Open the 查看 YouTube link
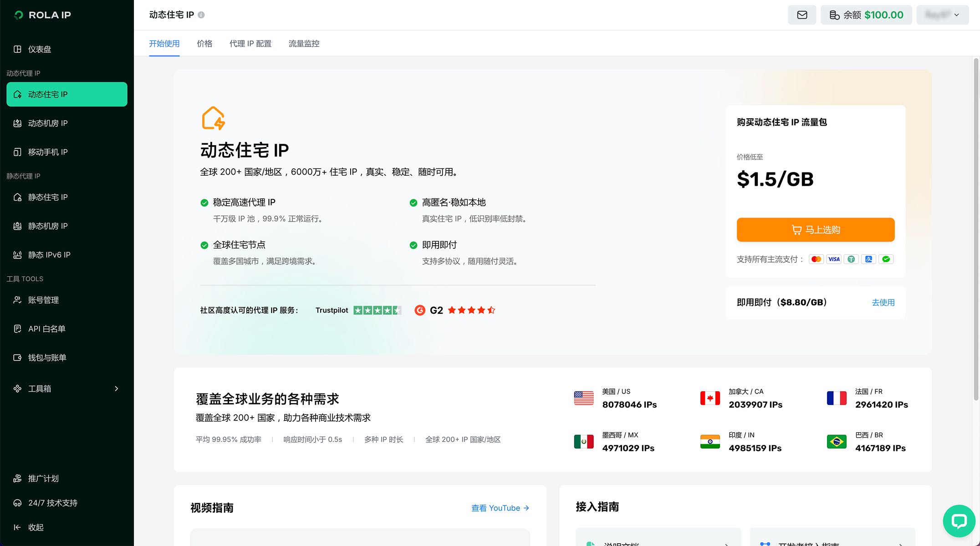Screen dimensions: 980x546 tap(500, 508)
